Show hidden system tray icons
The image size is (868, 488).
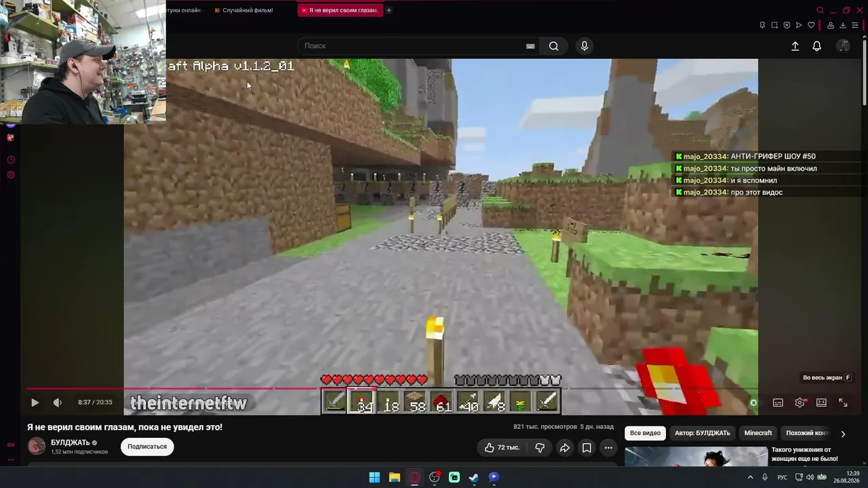[x=750, y=477]
